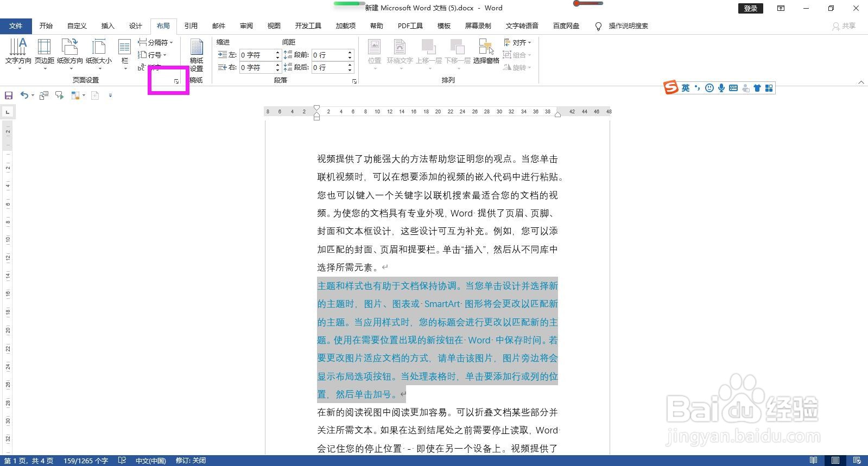The image size is (868, 466).
Task: Open the Undo history dropdown arrow
Action: [33, 95]
